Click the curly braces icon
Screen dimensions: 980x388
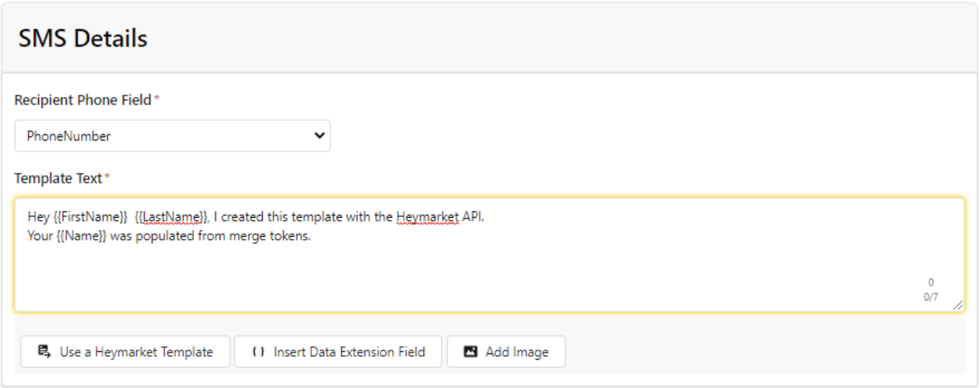(258, 351)
